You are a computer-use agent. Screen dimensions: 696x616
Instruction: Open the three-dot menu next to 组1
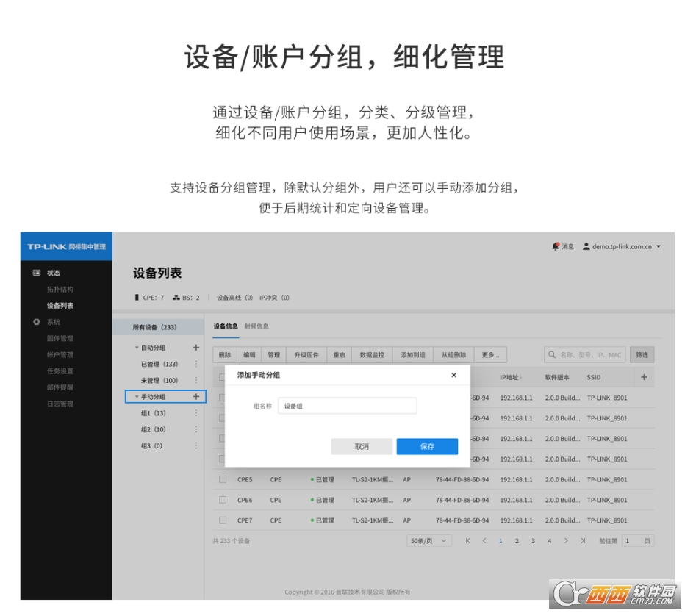pyautogui.click(x=195, y=412)
